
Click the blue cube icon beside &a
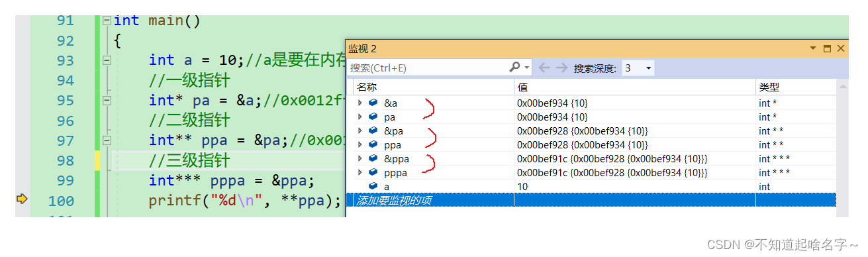click(373, 103)
